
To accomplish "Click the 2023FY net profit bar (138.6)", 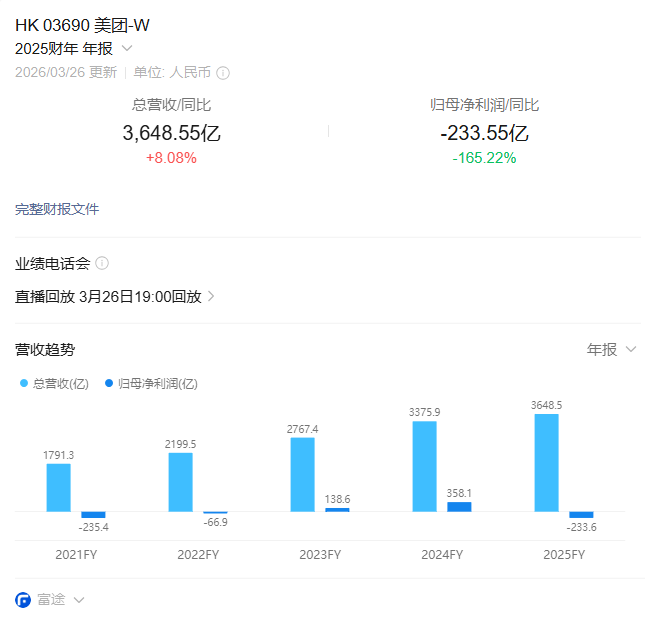I will pyautogui.click(x=337, y=509).
